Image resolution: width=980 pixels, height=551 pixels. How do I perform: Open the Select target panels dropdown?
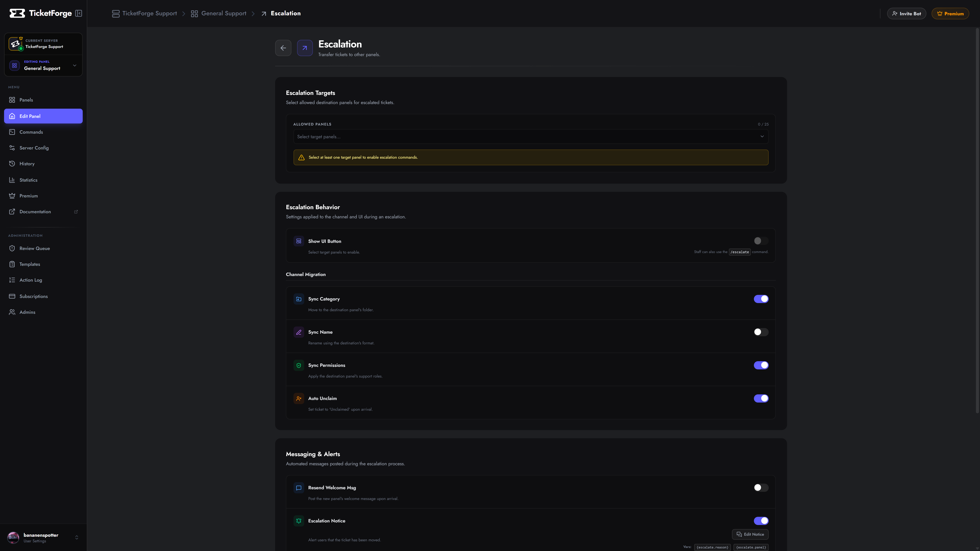coord(531,137)
